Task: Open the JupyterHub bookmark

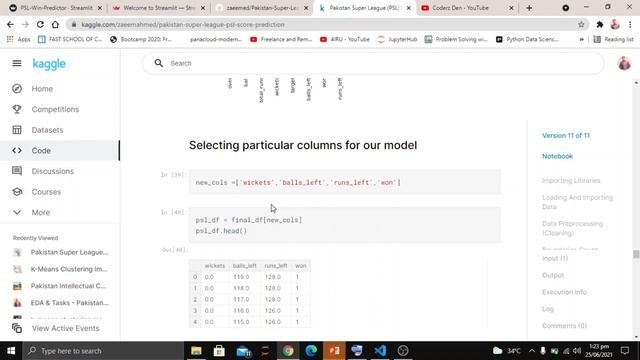Action: point(397,39)
